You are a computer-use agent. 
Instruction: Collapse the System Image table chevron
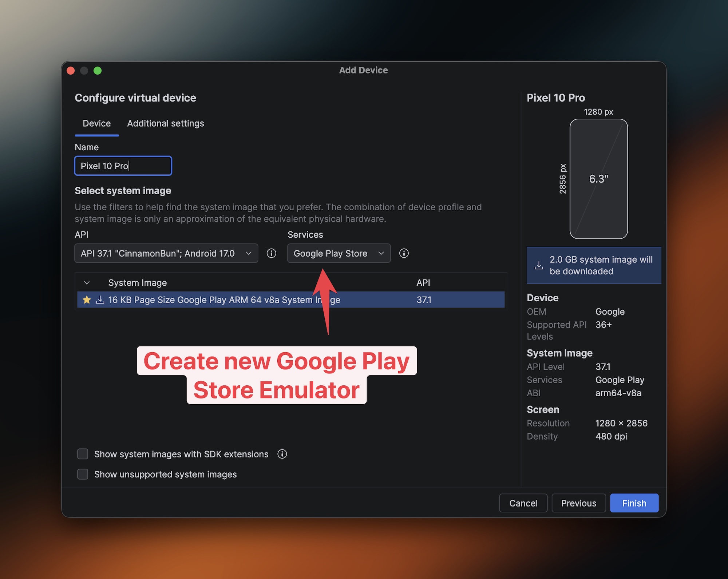[87, 283]
